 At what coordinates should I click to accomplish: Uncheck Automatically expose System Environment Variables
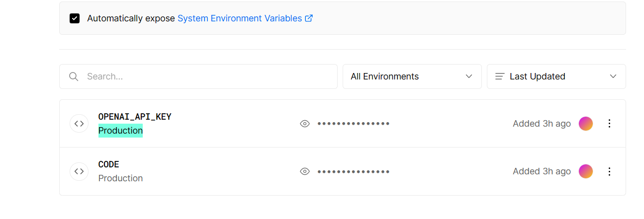click(75, 18)
